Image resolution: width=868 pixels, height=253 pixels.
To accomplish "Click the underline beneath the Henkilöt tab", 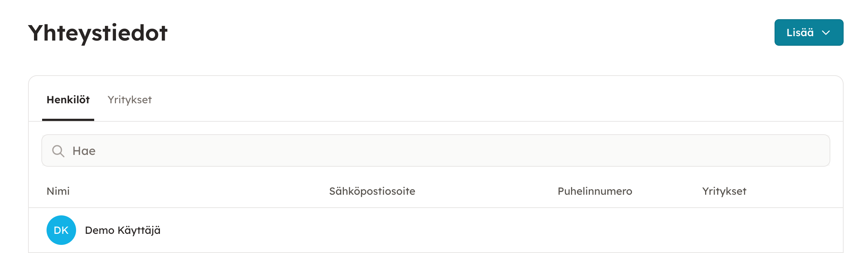I will [68, 119].
